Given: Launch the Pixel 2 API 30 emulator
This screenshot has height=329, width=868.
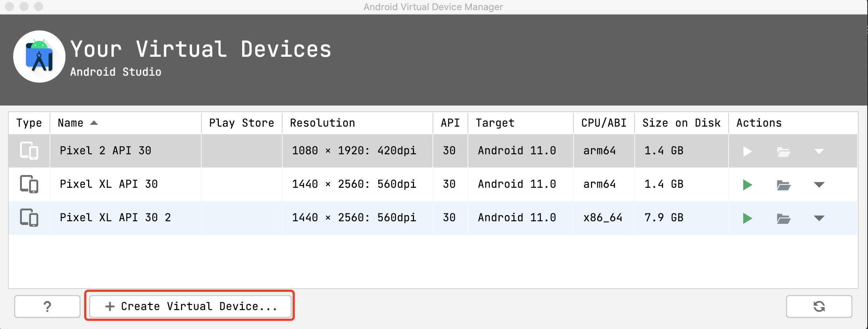Looking at the screenshot, I should click(747, 151).
